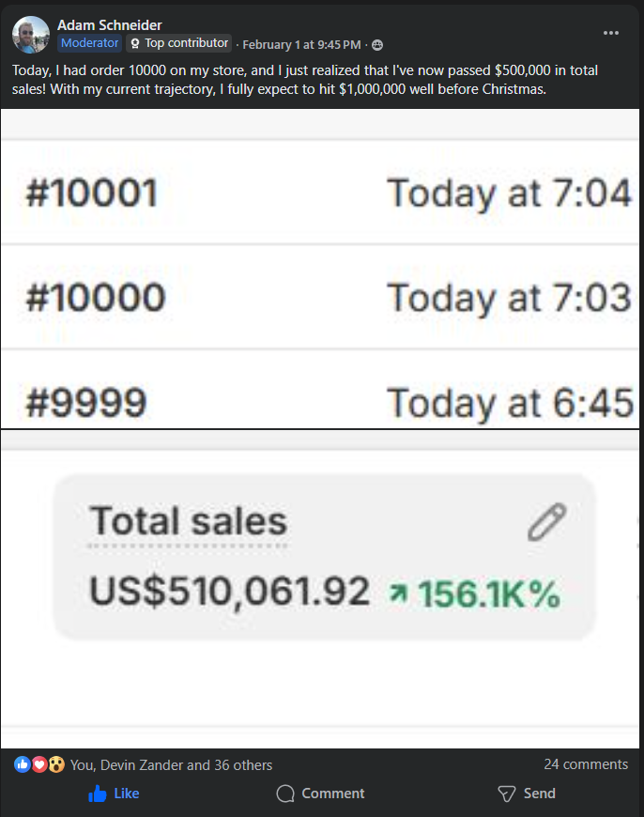This screenshot has width=644, height=817.
Task: Open the 24 comments section
Action: tap(586, 763)
